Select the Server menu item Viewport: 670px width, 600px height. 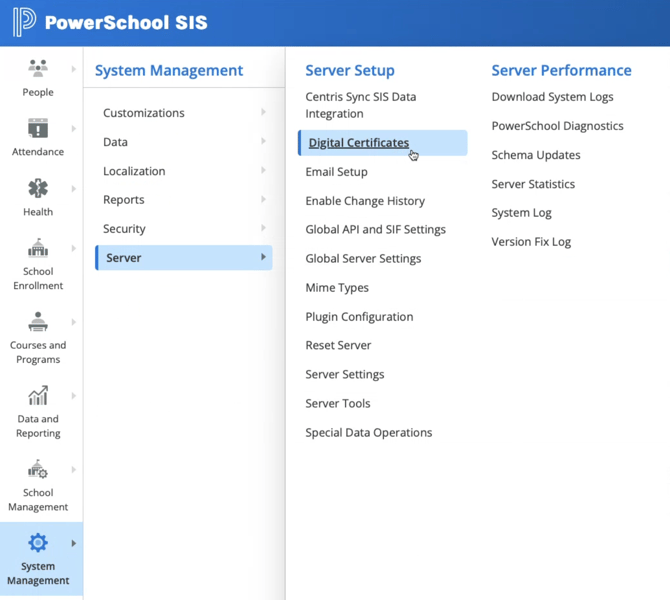(124, 258)
